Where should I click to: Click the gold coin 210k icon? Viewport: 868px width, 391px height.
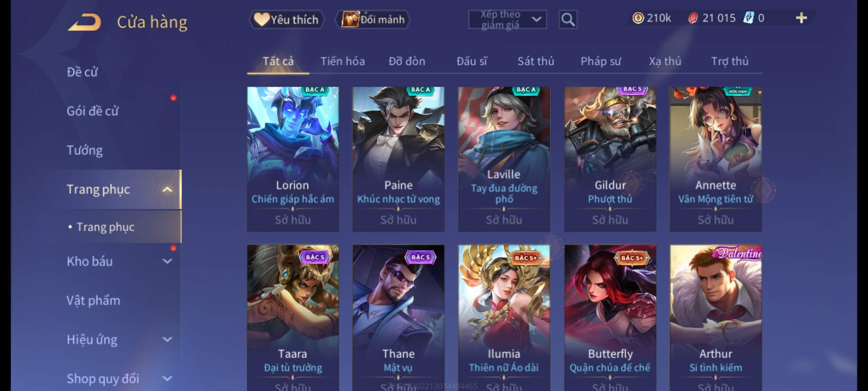coord(638,18)
